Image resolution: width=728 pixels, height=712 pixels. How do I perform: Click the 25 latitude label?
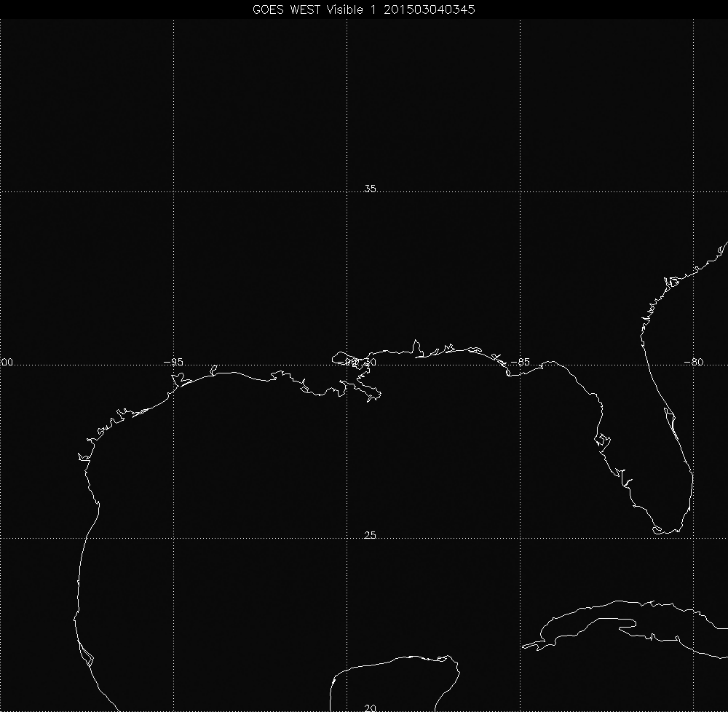[370, 536]
